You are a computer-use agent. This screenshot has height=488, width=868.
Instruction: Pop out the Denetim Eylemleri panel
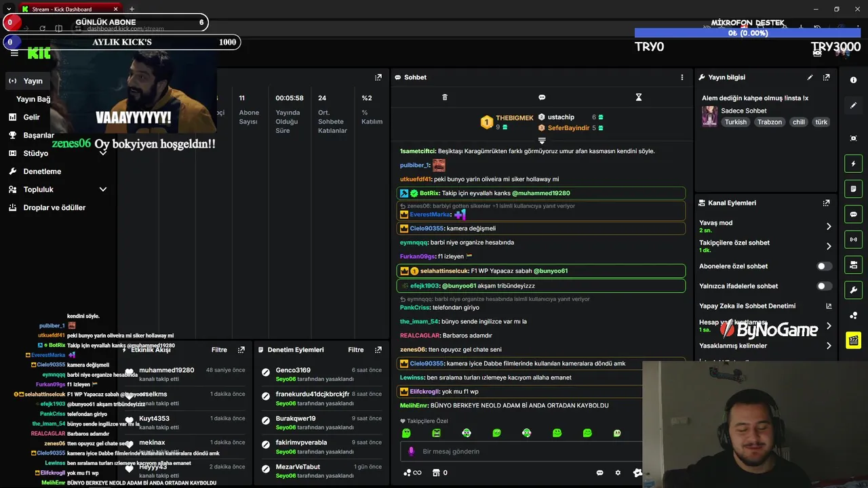(x=378, y=350)
